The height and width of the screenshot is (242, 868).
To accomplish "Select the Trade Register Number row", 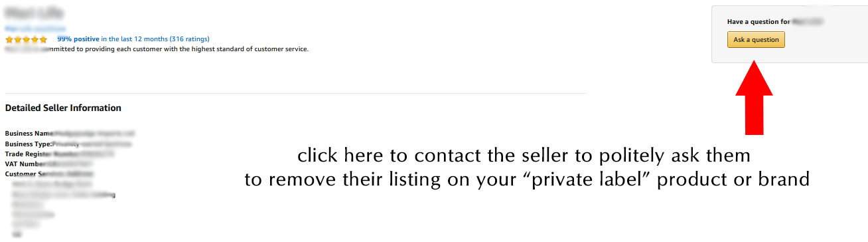I will pos(60,154).
